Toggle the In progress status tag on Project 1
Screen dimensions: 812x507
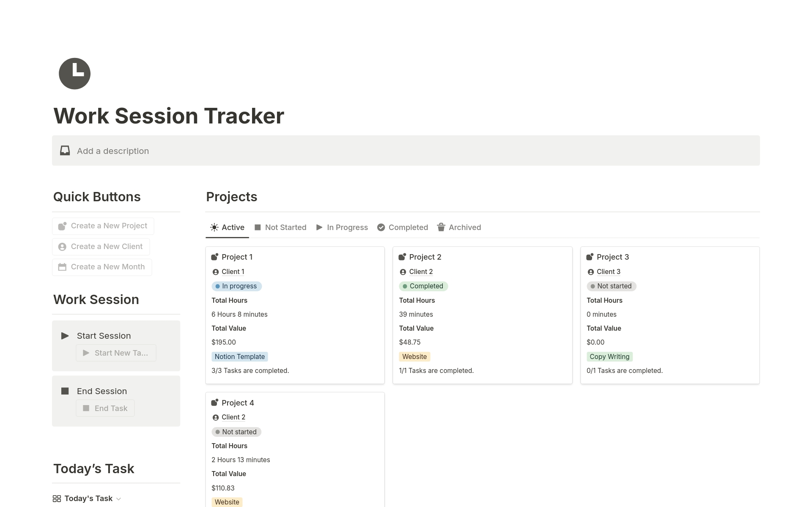point(236,286)
